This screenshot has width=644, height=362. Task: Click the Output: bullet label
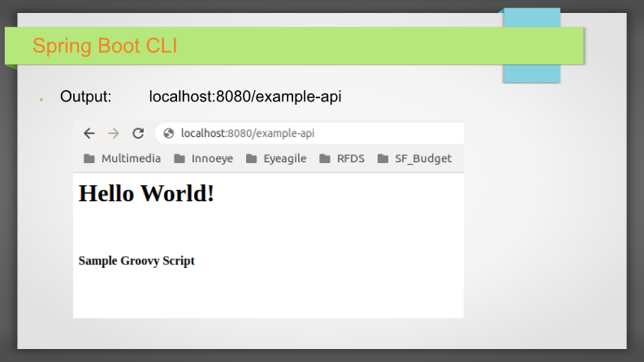[85, 97]
